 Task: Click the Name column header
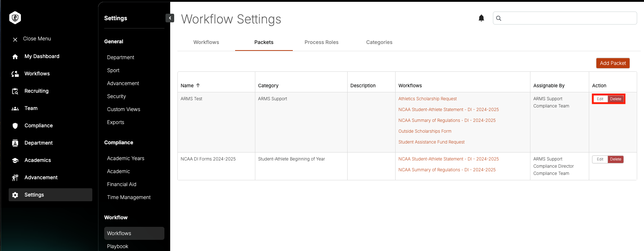[x=187, y=85]
